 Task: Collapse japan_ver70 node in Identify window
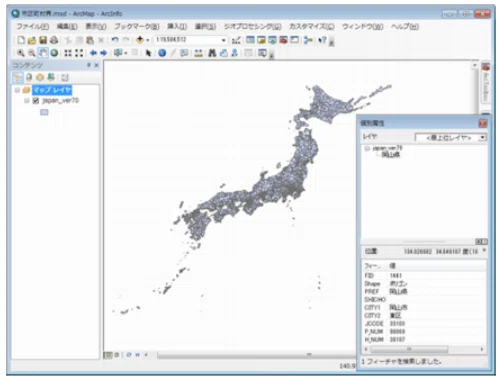(x=367, y=148)
